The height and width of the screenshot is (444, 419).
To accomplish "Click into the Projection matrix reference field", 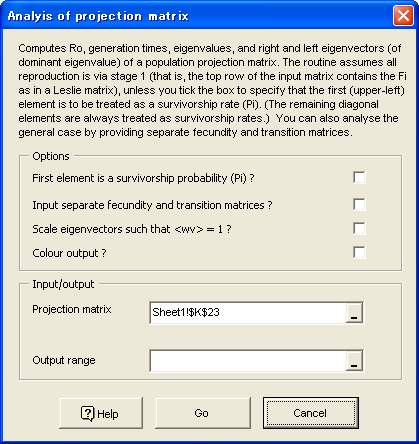I will pos(248,313).
